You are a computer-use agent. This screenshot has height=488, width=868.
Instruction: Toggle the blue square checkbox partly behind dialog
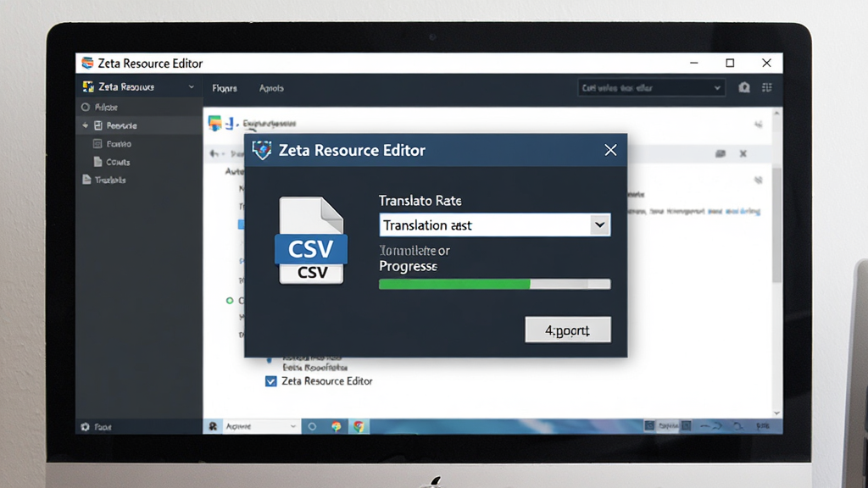(x=241, y=224)
